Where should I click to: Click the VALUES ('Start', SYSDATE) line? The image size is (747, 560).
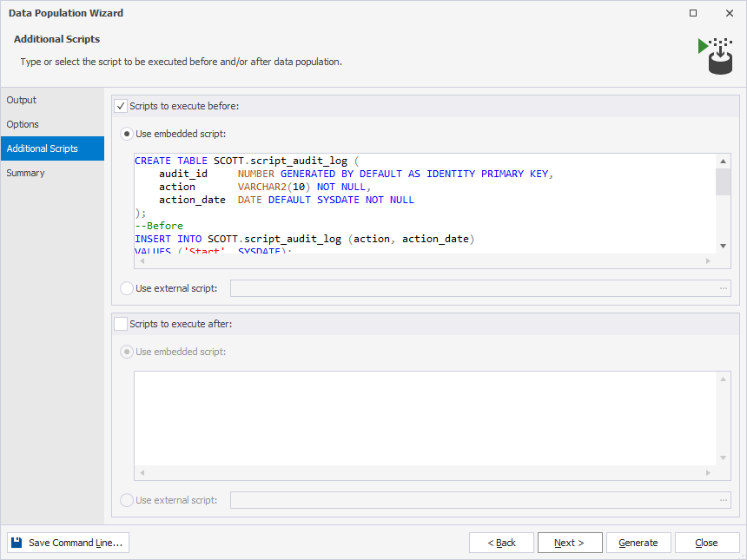[x=213, y=250]
